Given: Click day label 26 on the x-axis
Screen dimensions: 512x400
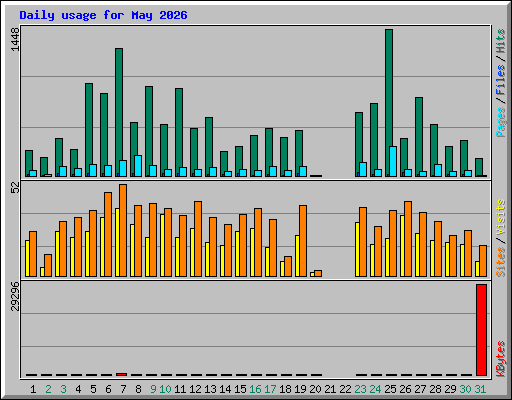Looking at the screenshot, I should click(x=405, y=389).
